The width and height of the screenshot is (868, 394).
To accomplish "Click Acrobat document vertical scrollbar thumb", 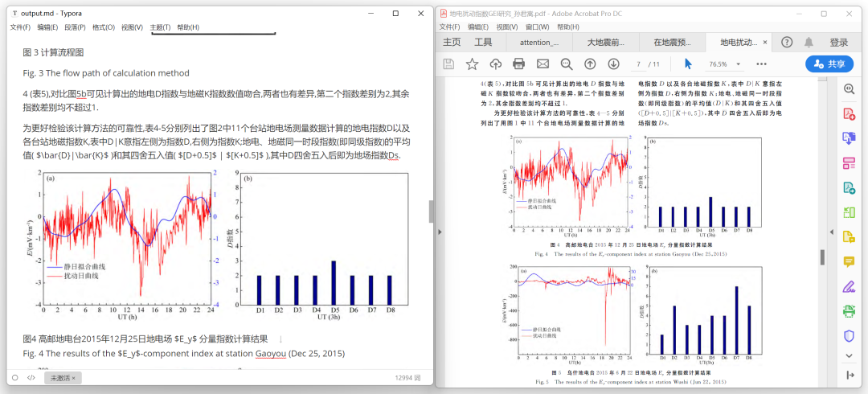I will [823, 257].
